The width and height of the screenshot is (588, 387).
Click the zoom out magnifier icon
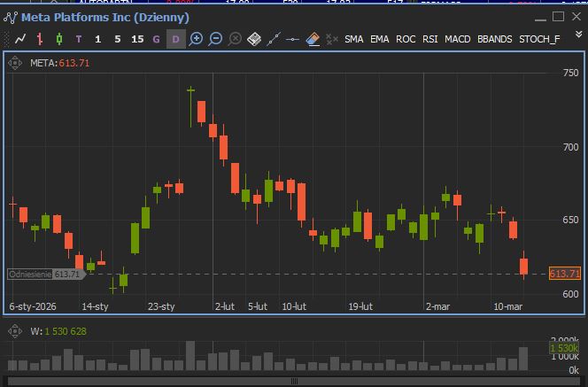tap(215, 39)
